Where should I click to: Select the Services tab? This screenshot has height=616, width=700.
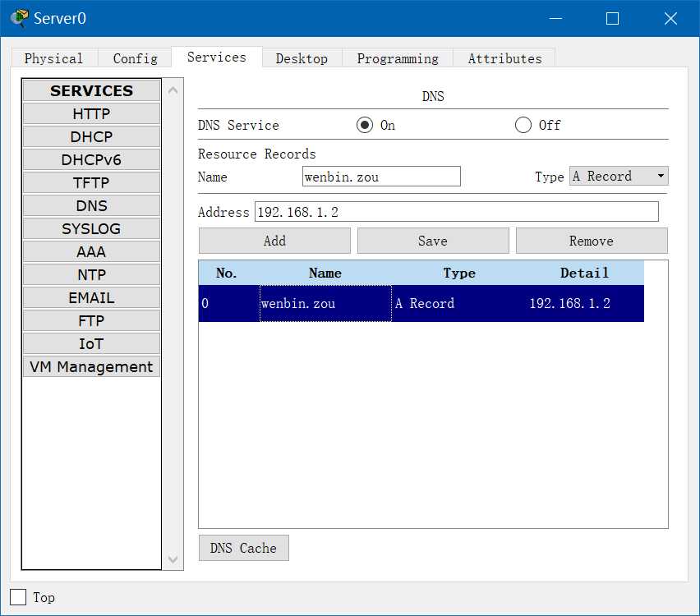click(217, 57)
